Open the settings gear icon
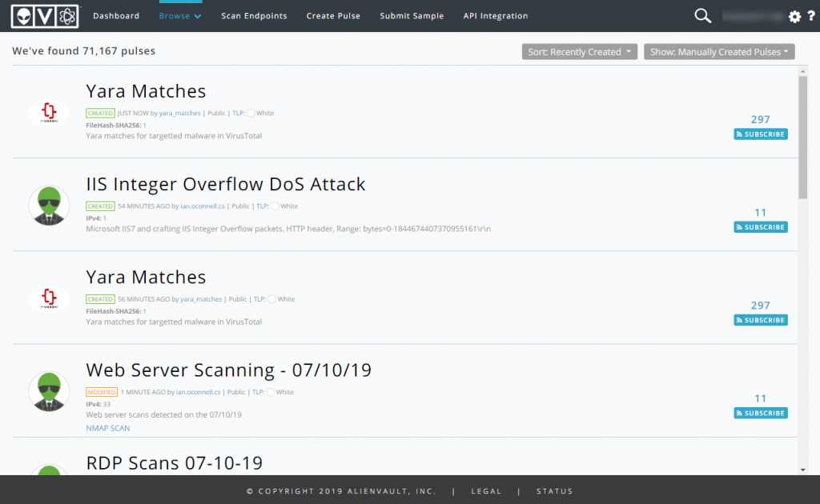 (794, 17)
